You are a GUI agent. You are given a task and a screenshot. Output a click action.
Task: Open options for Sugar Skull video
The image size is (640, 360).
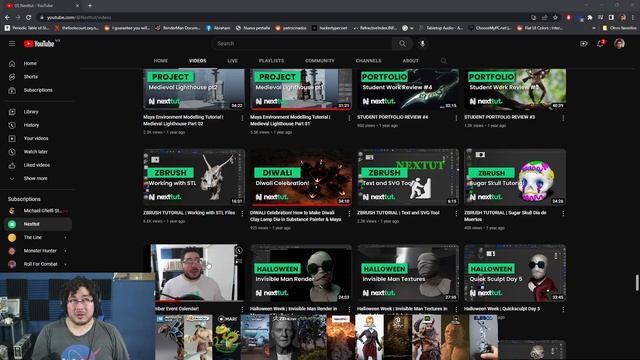(x=563, y=213)
